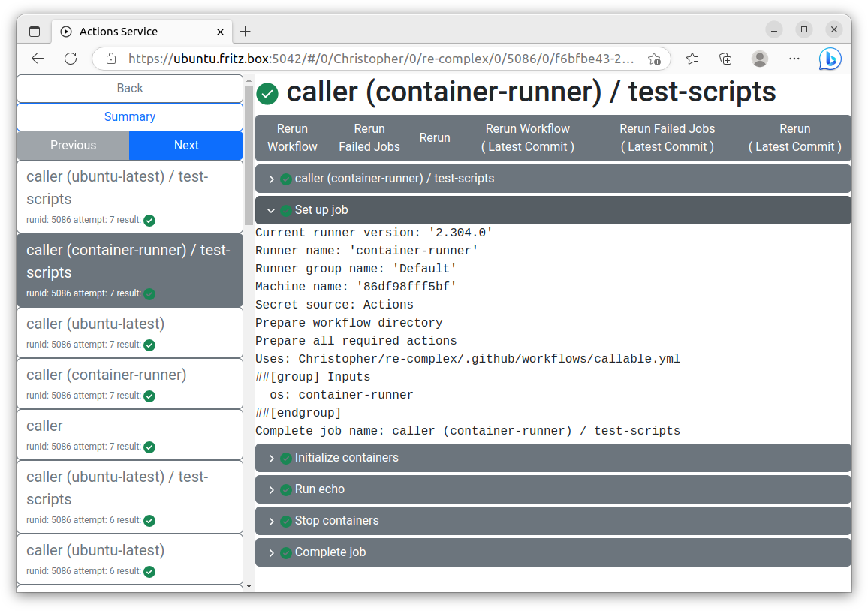Click result check icon of the caller job
This screenshot has height=611, width=868.
click(149, 447)
